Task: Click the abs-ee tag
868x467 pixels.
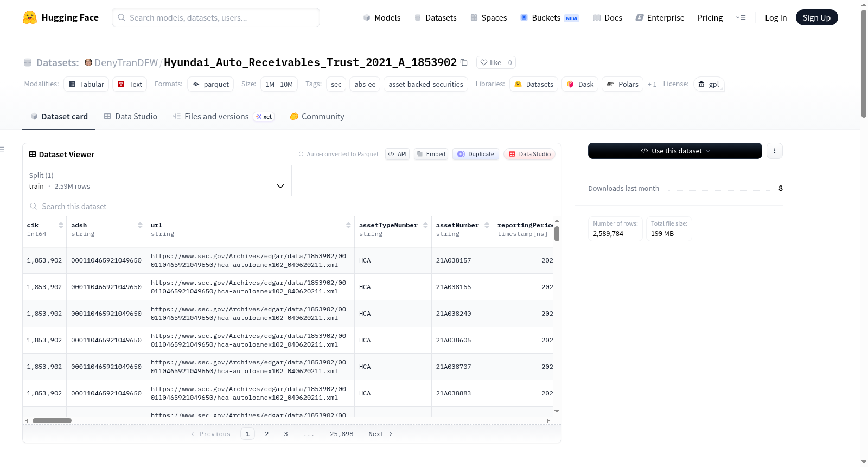Action: pos(365,84)
